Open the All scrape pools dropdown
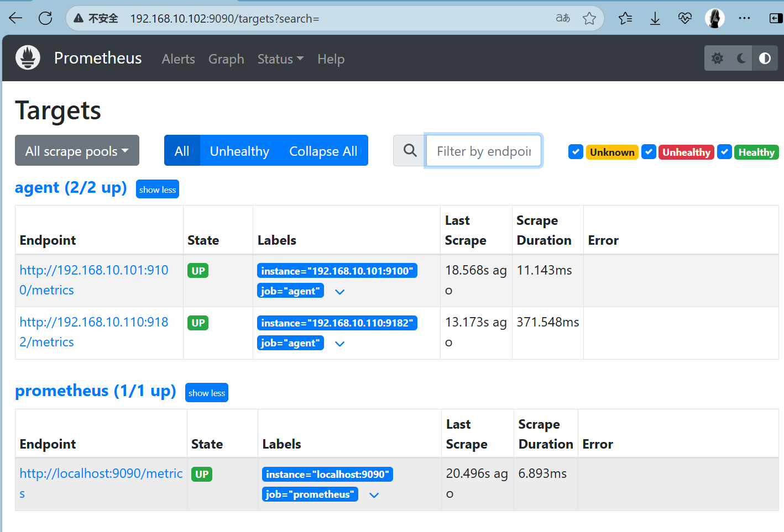784x532 pixels. (77, 150)
